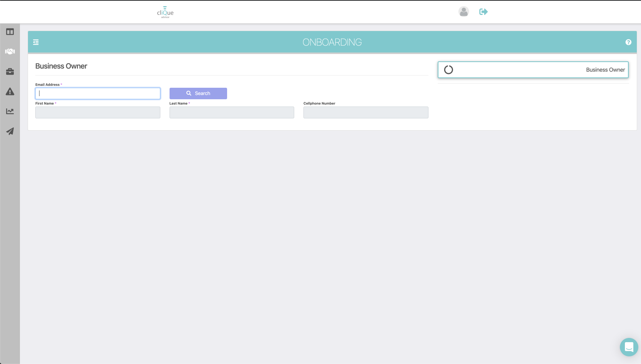Click the Email Address label
Viewport: 641px width, 364px height.
(x=48, y=85)
